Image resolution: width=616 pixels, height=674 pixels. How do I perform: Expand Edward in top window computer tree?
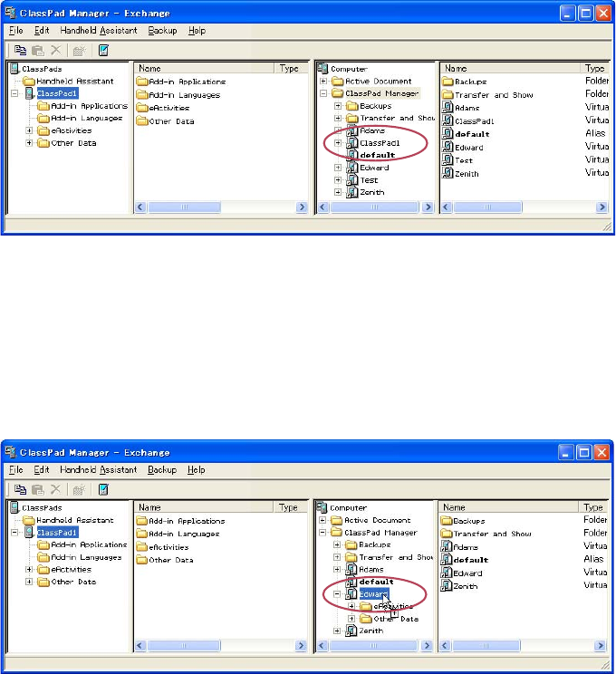coord(338,168)
